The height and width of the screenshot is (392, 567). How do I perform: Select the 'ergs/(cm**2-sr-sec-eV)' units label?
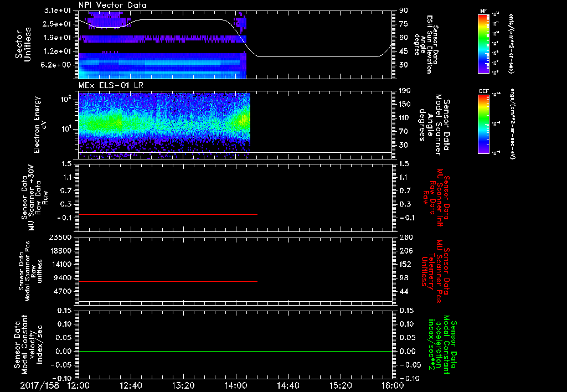click(x=513, y=124)
